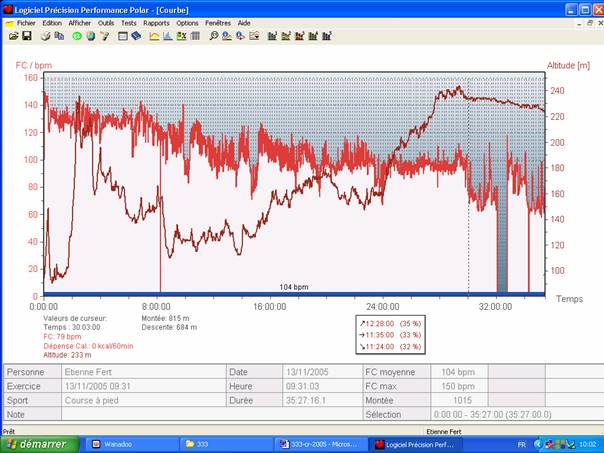
Task: Open the Fichier menu
Action: (x=25, y=22)
